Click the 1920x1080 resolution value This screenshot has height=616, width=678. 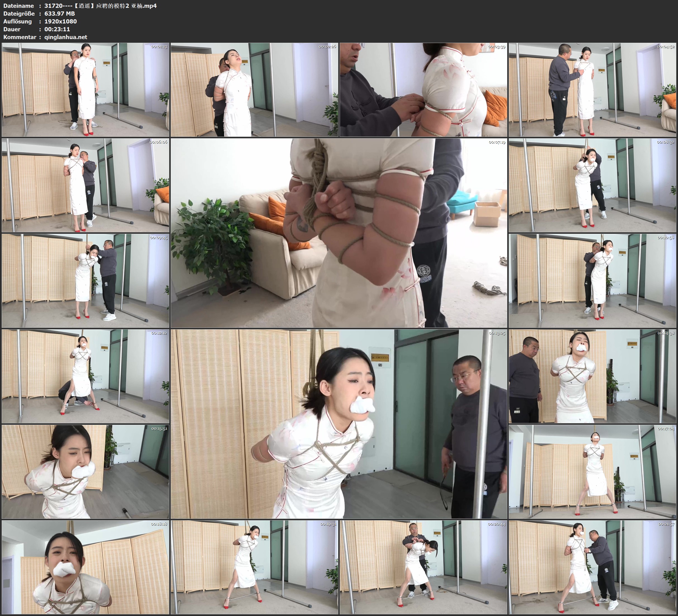pyautogui.click(x=61, y=21)
